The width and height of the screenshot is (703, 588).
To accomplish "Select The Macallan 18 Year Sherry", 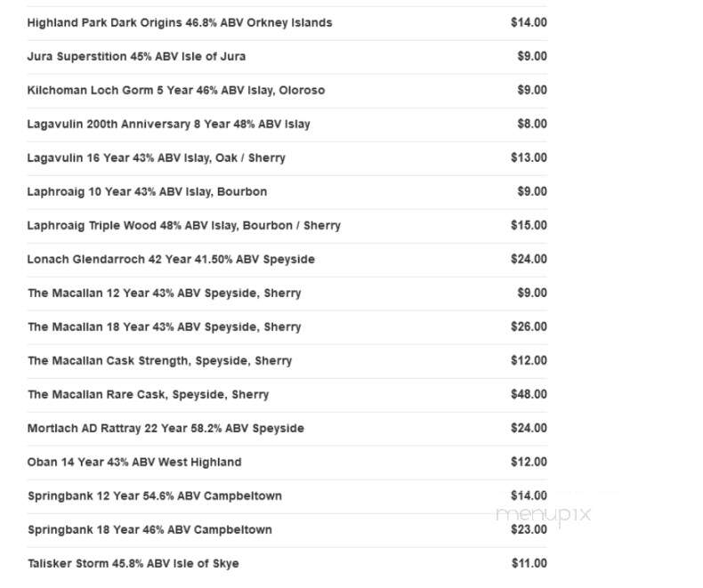I will [x=287, y=327].
